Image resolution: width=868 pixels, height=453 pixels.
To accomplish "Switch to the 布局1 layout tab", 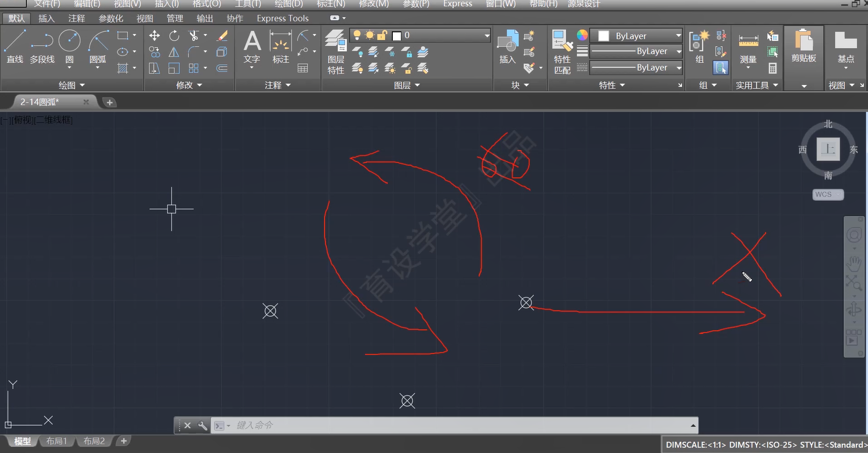I will tap(57, 441).
